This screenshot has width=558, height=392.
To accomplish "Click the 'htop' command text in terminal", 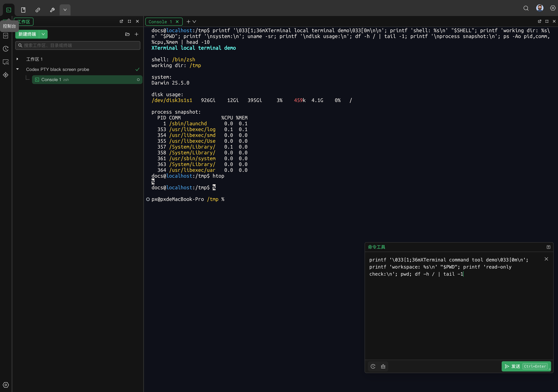I will [x=218, y=176].
